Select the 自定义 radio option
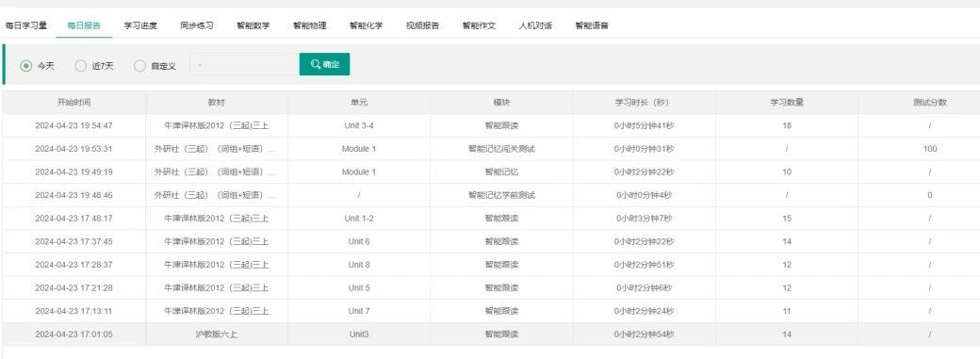Screen dimensions: 980x359 click(140, 66)
